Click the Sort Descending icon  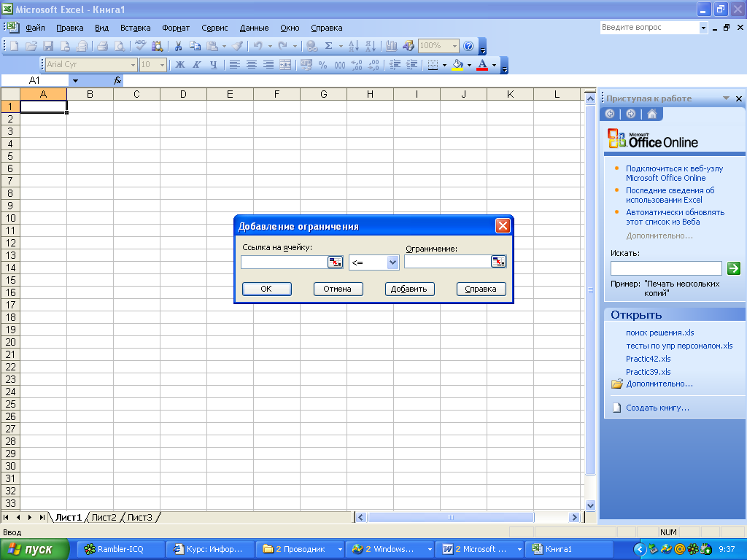click(370, 46)
